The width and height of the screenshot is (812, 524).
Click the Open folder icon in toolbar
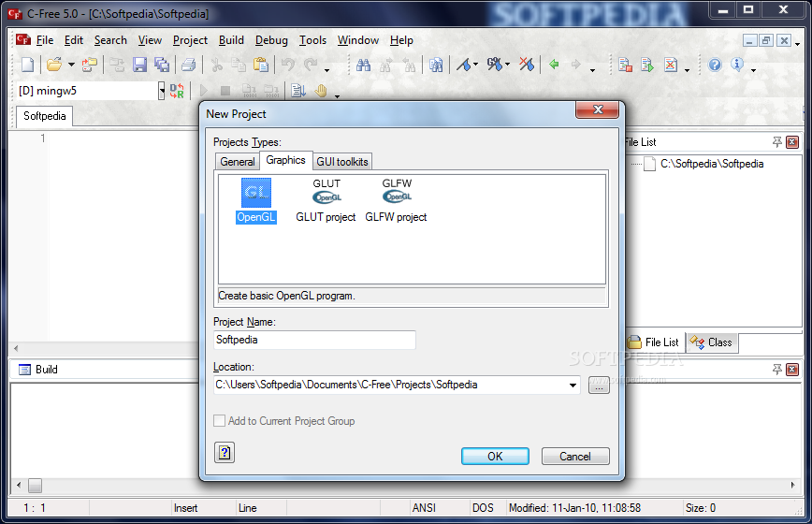coord(54,65)
